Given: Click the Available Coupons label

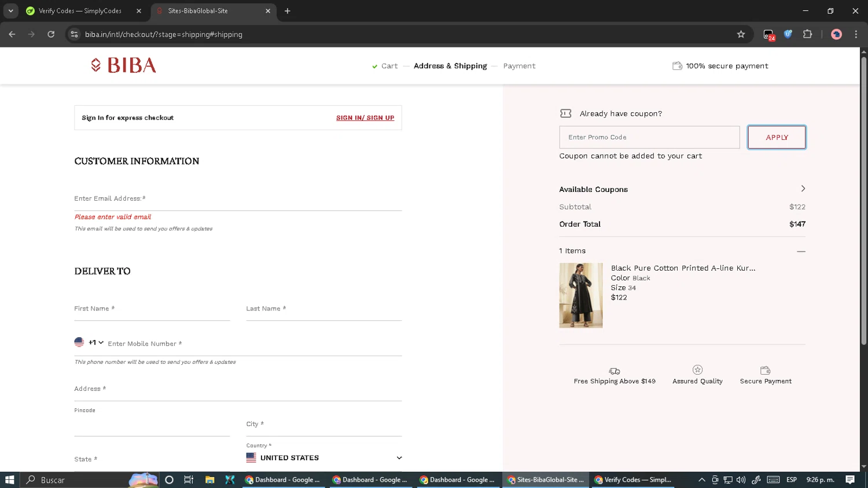Looking at the screenshot, I should pos(593,189).
